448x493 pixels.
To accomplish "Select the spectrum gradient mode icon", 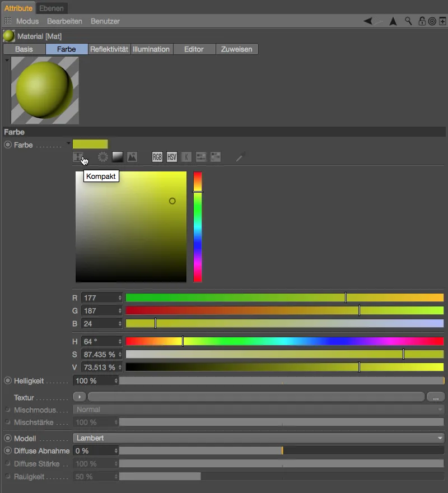I will pyautogui.click(x=118, y=156).
